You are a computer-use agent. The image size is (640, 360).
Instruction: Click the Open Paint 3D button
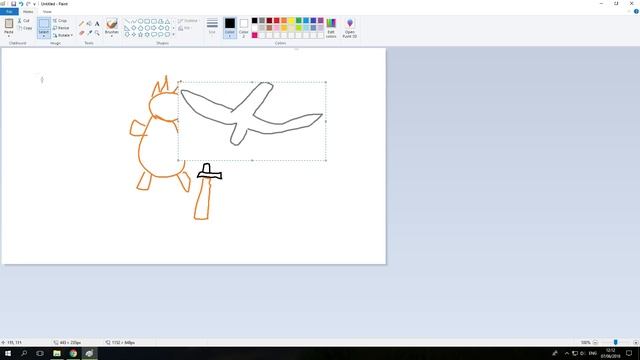(350, 28)
